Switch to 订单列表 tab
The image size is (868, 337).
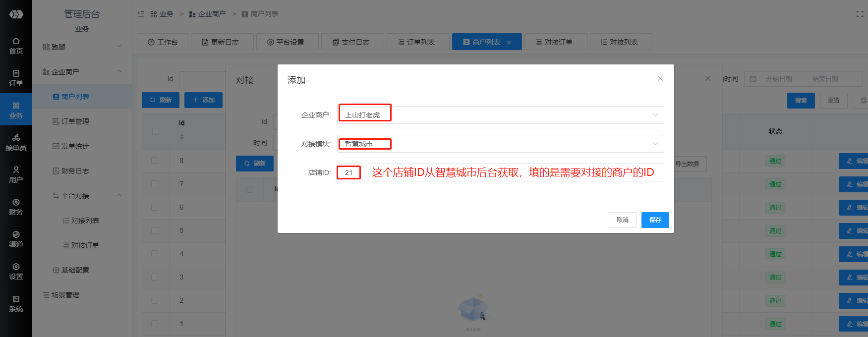[418, 42]
